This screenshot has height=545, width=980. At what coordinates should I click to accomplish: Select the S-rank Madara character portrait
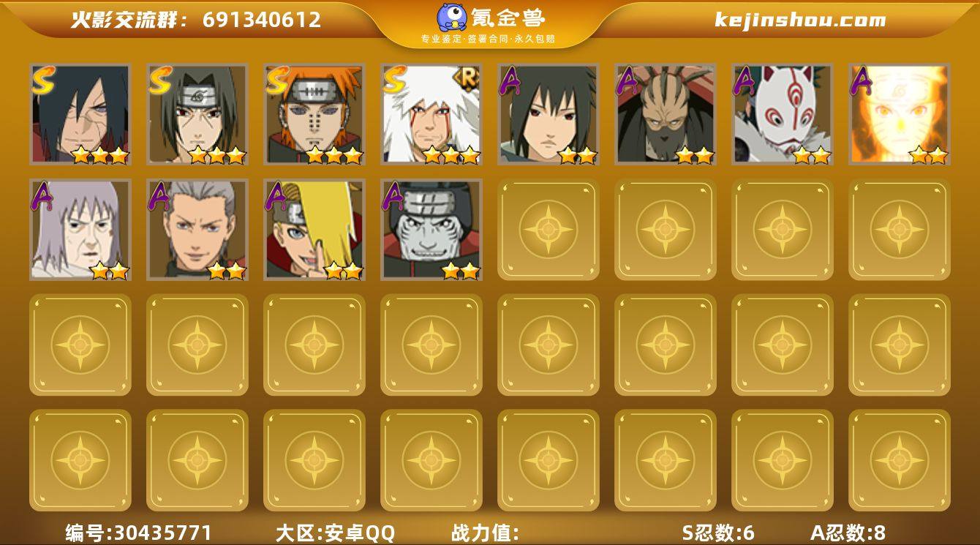pos(80,113)
